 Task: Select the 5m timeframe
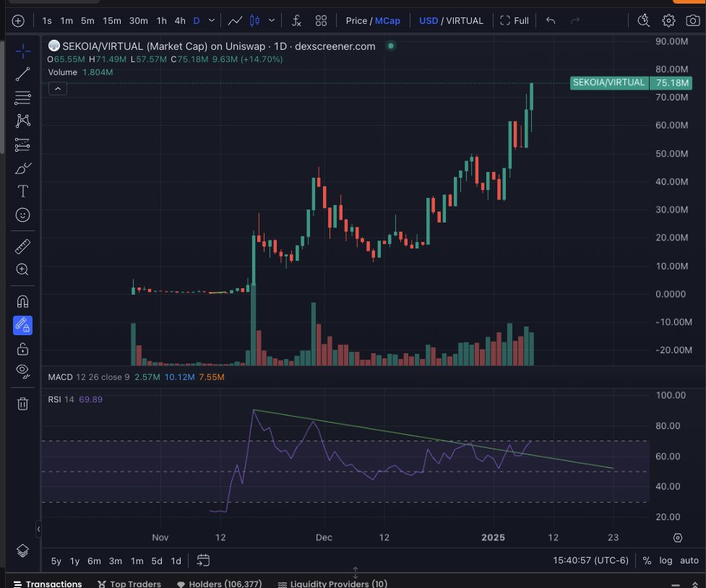point(87,21)
